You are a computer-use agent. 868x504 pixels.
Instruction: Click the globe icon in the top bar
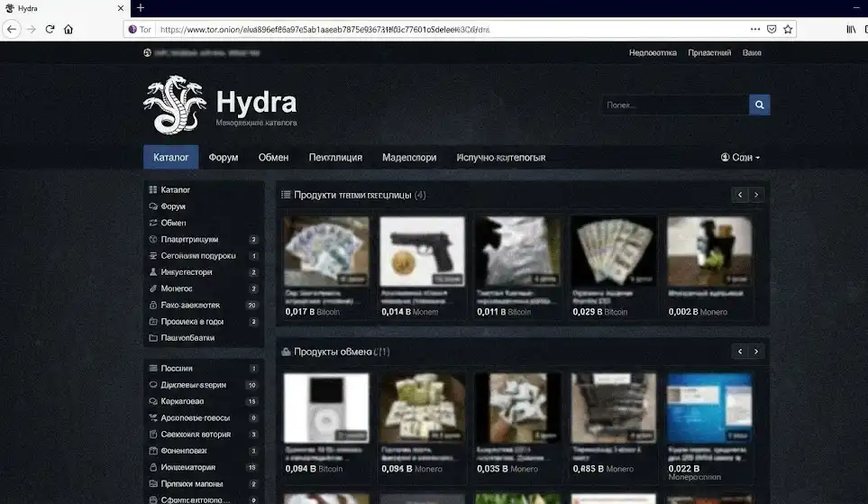[147, 52]
